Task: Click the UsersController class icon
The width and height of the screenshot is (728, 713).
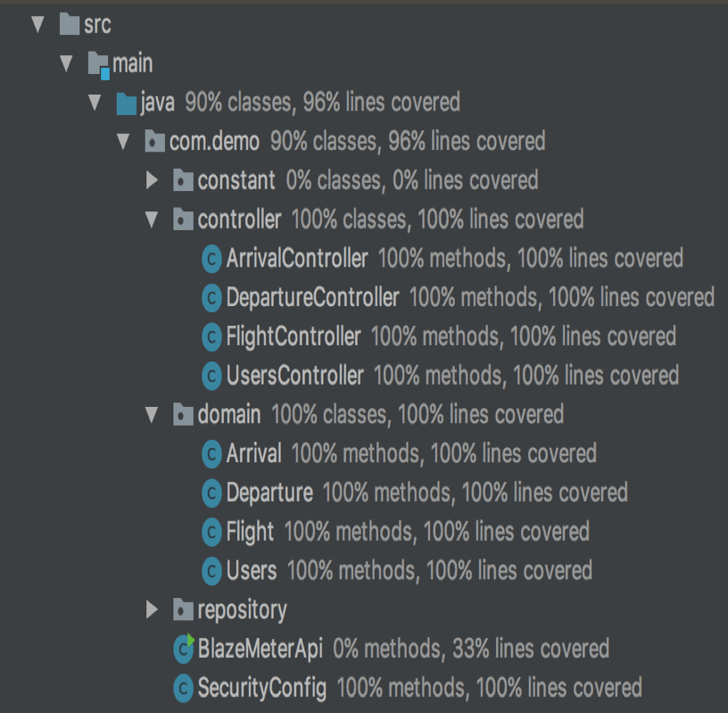Action: coord(211,376)
